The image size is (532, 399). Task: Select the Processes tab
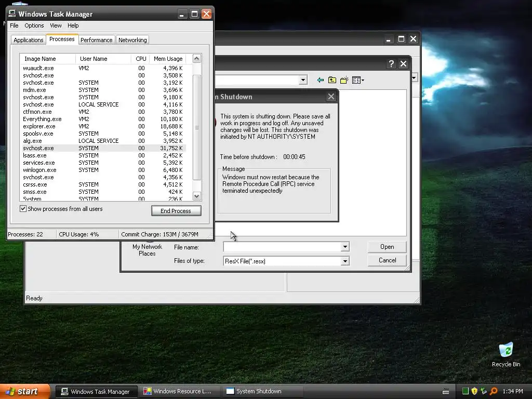pos(62,39)
